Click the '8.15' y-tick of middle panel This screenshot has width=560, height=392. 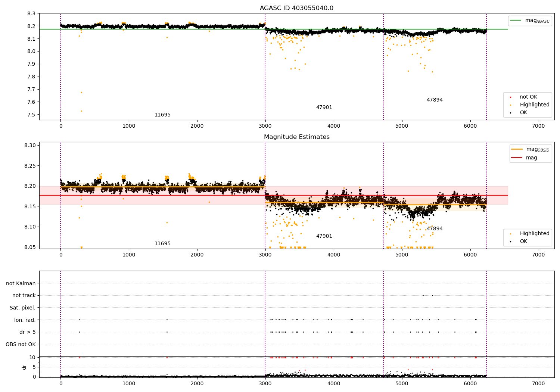[30, 207]
